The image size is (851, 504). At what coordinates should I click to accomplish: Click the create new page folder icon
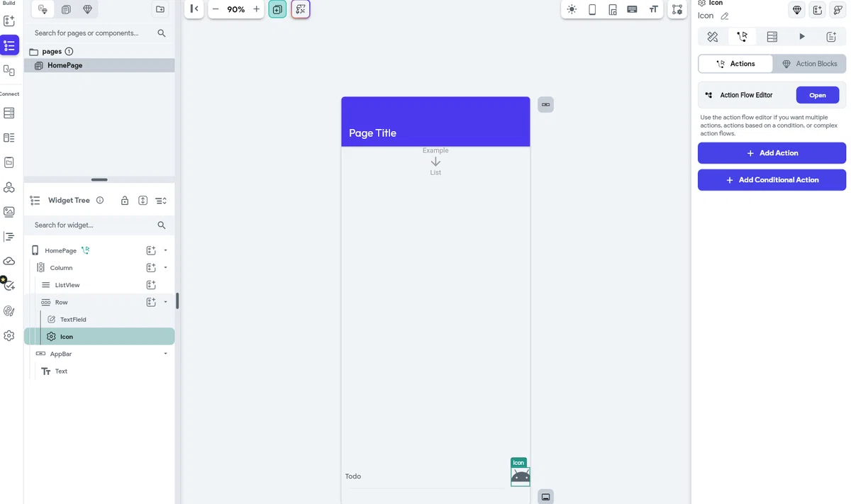tap(160, 9)
